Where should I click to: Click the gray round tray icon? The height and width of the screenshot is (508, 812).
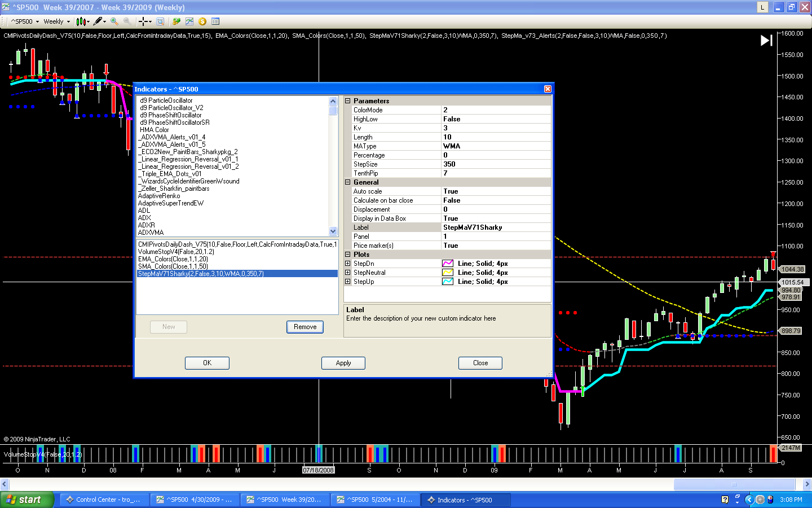tap(760, 500)
